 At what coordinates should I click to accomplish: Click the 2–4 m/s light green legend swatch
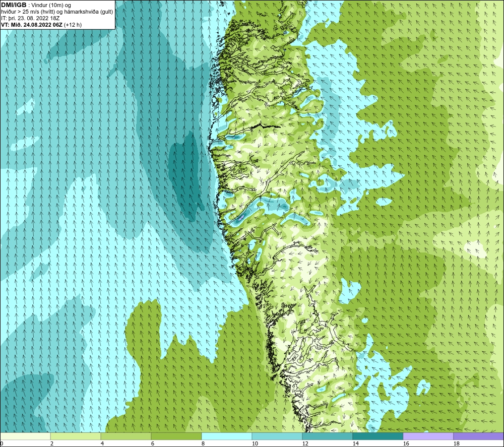point(76,436)
